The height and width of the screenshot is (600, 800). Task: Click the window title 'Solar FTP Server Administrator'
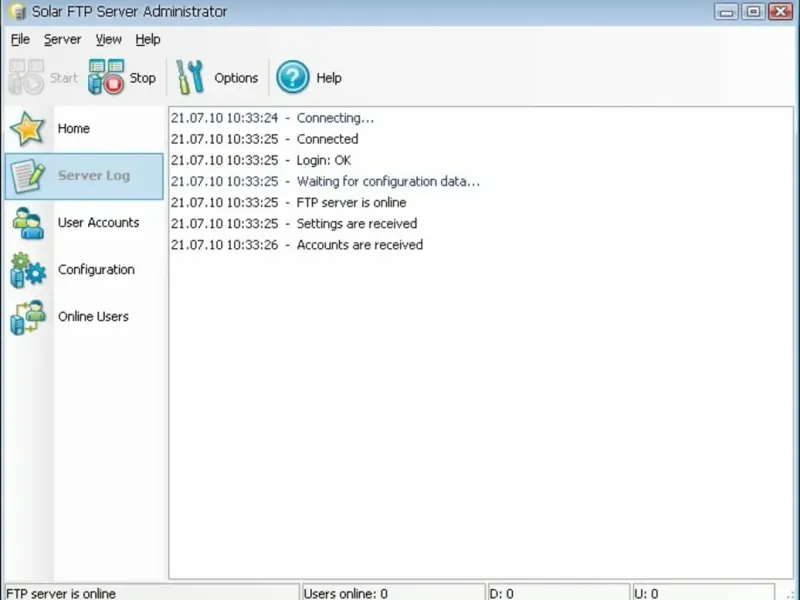point(130,11)
